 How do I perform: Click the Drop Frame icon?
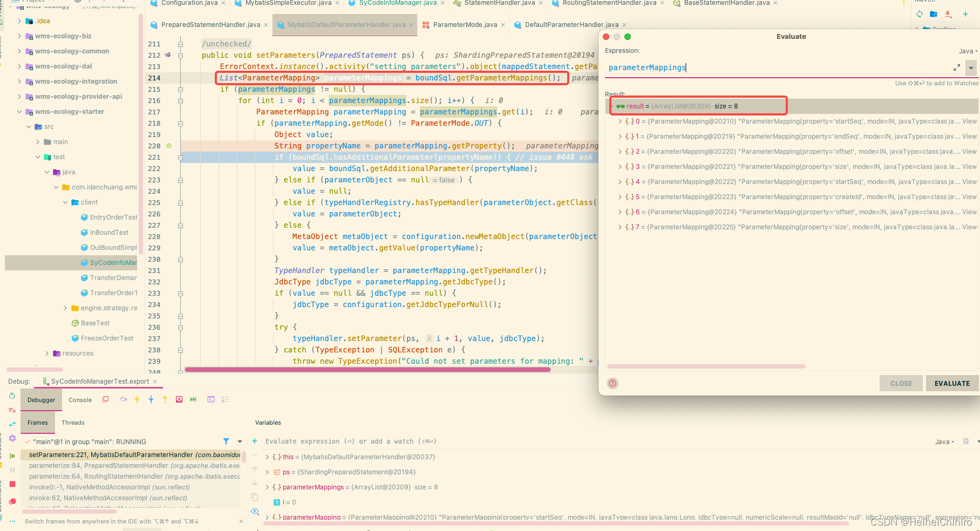pos(179,399)
